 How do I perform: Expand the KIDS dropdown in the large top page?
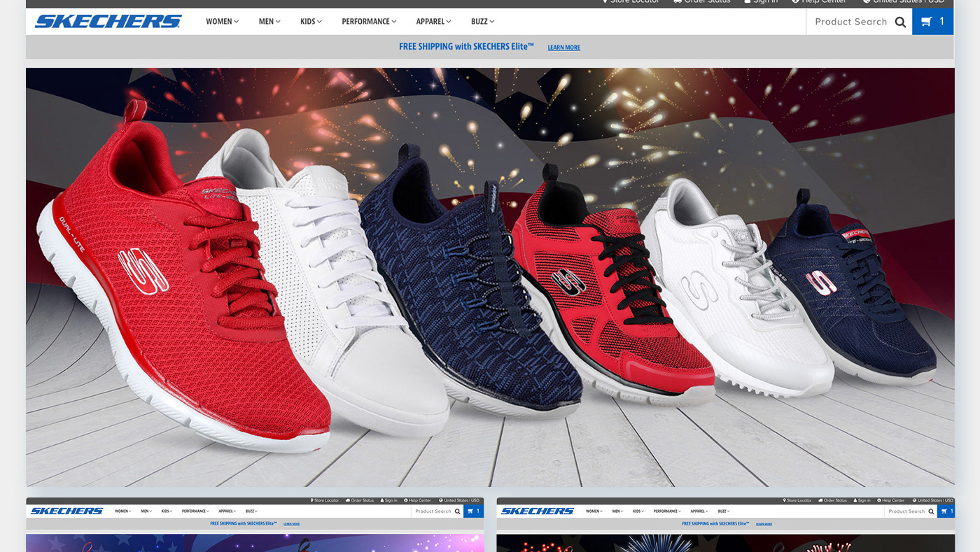tap(311, 22)
